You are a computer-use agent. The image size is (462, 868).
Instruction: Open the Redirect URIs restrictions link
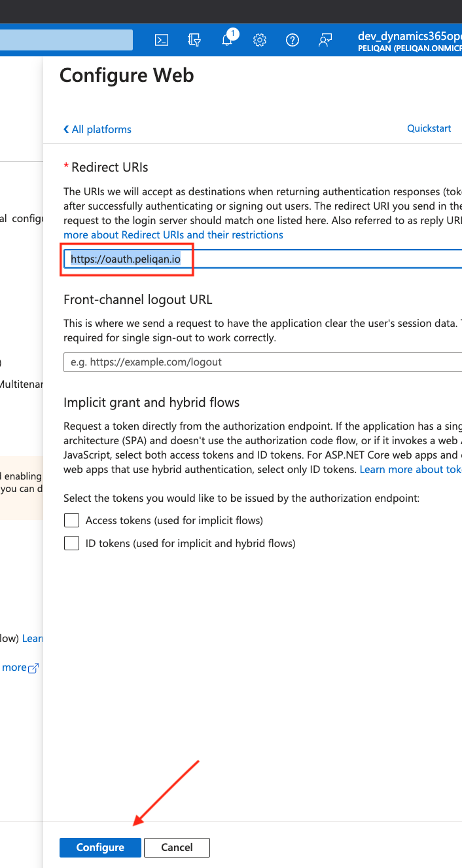(x=173, y=235)
